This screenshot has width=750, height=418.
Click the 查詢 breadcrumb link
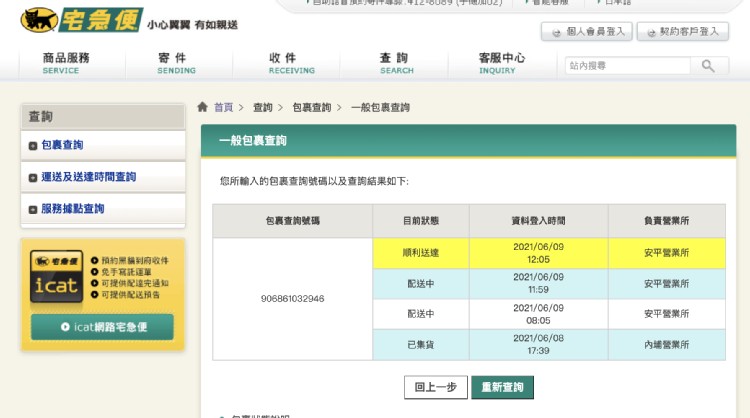263,107
